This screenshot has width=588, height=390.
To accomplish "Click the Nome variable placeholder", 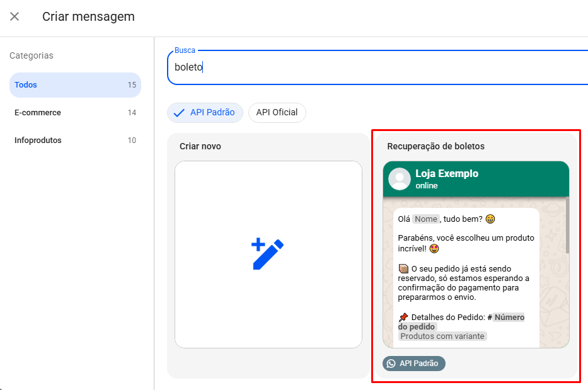I will pos(426,219).
